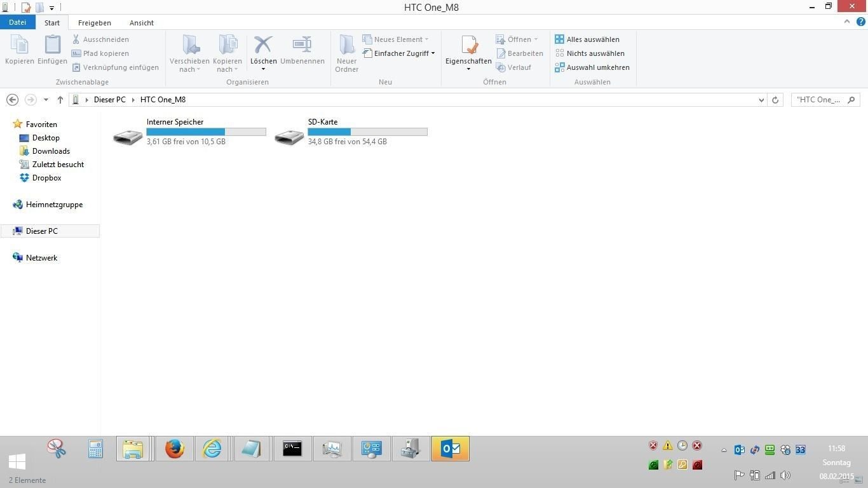Viewport: 868px width, 488px height.
Task: Select Ausschneiden in the ribbon
Action: coord(100,39)
